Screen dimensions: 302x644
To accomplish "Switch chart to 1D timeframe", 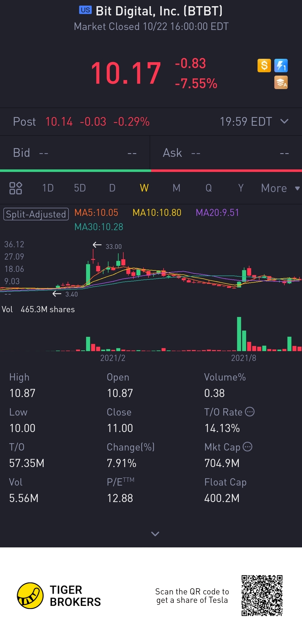I will click(48, 188).
